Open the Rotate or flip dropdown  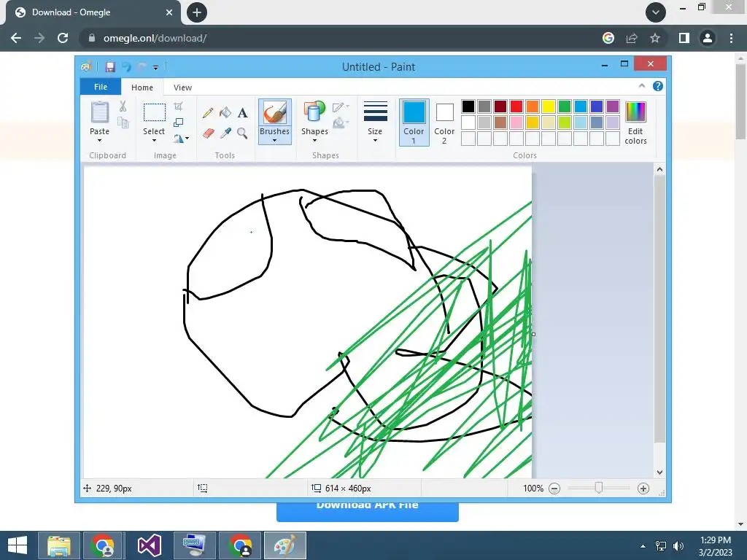pos(181,139)
